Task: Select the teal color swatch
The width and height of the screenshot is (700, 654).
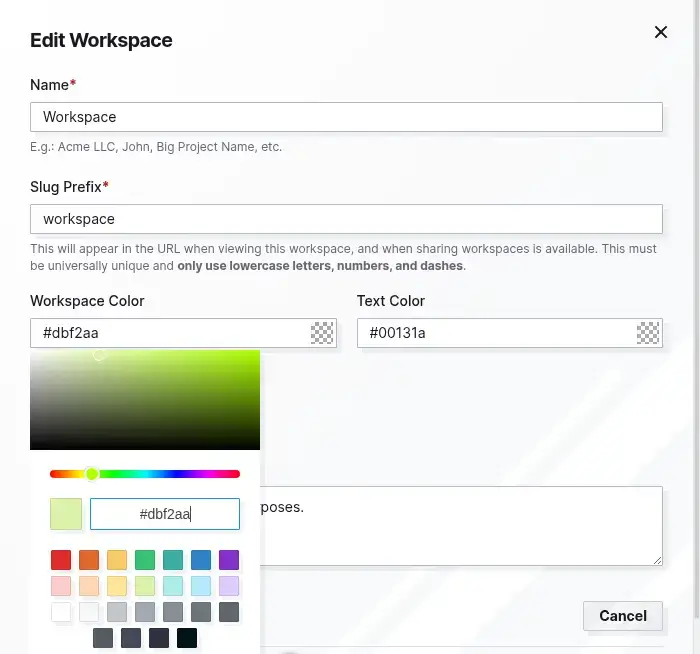Action: tap(173, 560)
